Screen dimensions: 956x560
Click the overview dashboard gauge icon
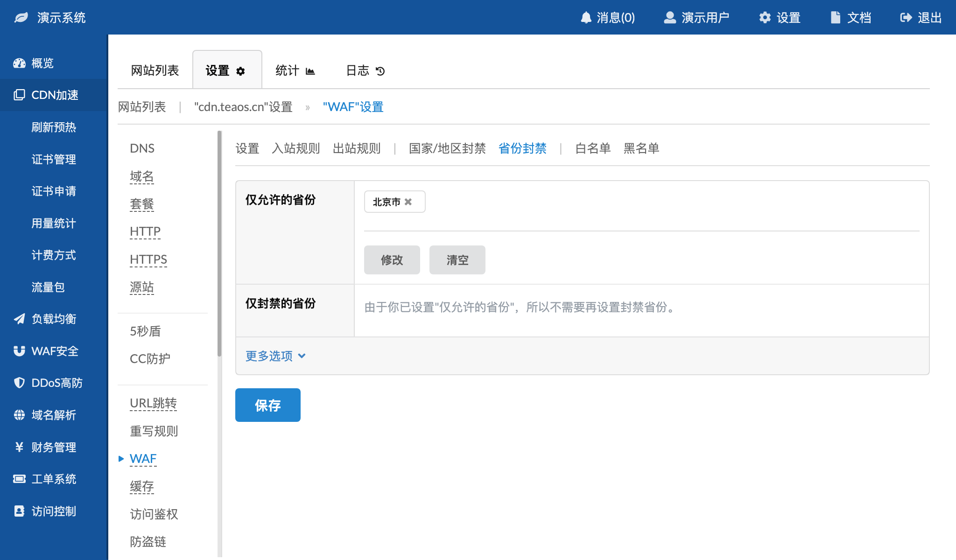19,63
